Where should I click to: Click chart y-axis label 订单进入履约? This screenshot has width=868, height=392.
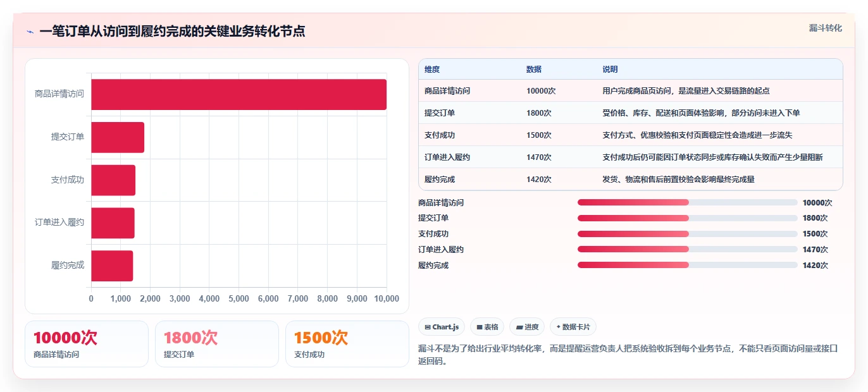pos(59,223)
